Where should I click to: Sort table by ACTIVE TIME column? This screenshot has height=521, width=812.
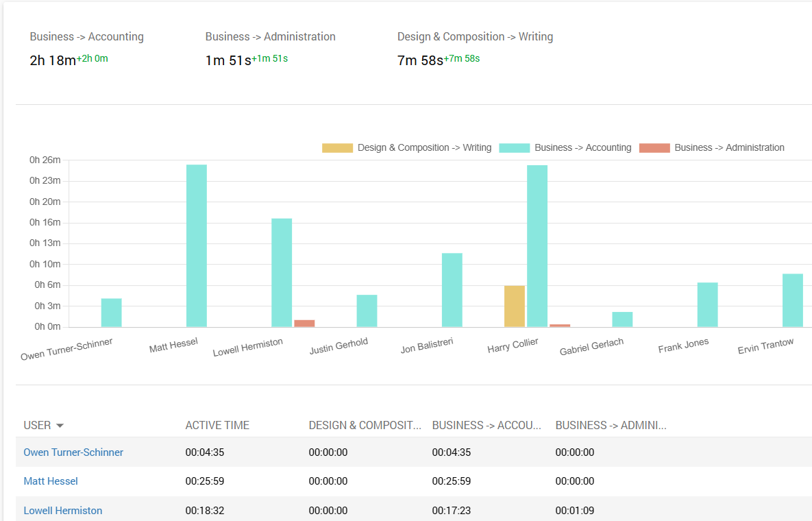point(217,425)
